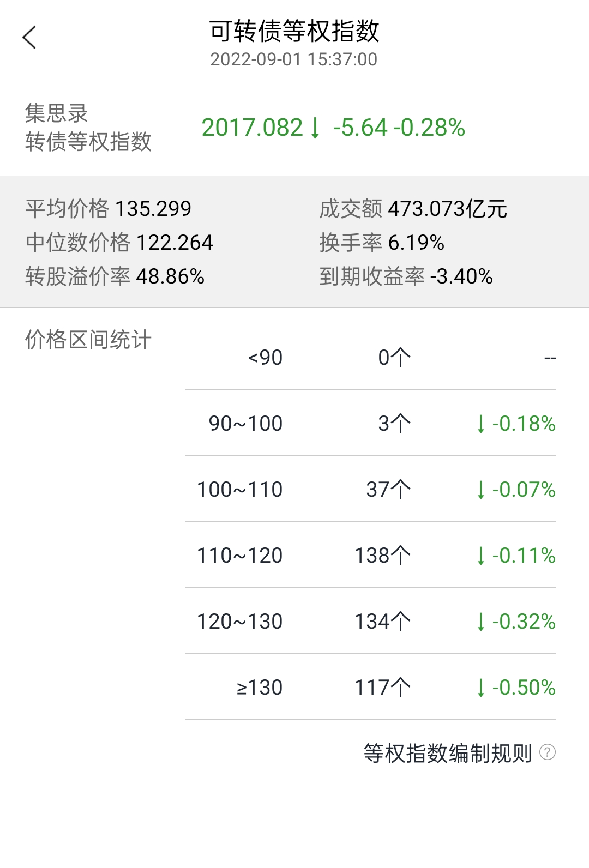Tap the 到期收益率 -3.40% stat
Screen dimensions: 589x868
point(406,276)
